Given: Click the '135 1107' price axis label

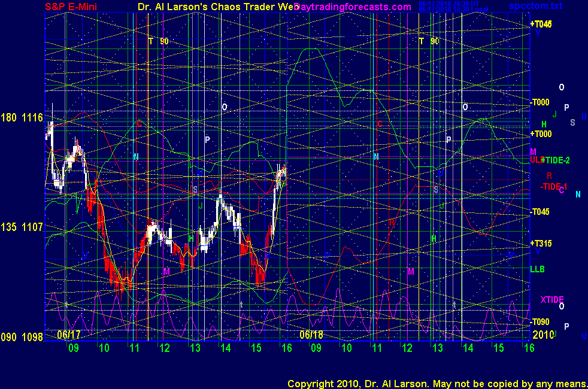Looking at the screenshot, I should click(22, 227).
